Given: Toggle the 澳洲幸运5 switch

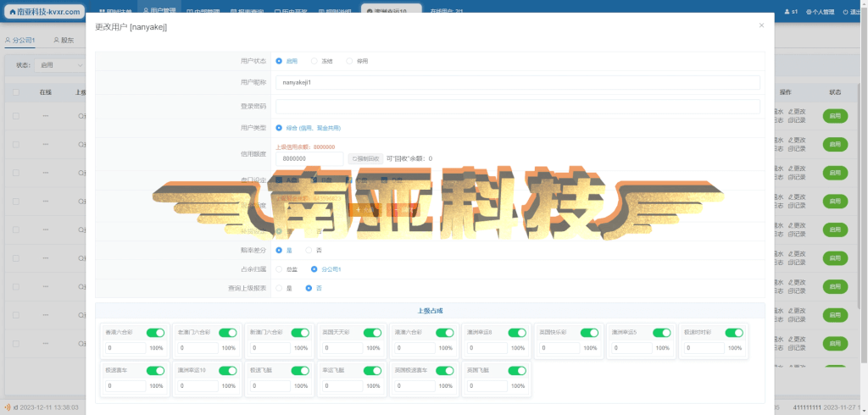Looking at the screenshot, I should (662, 333).
